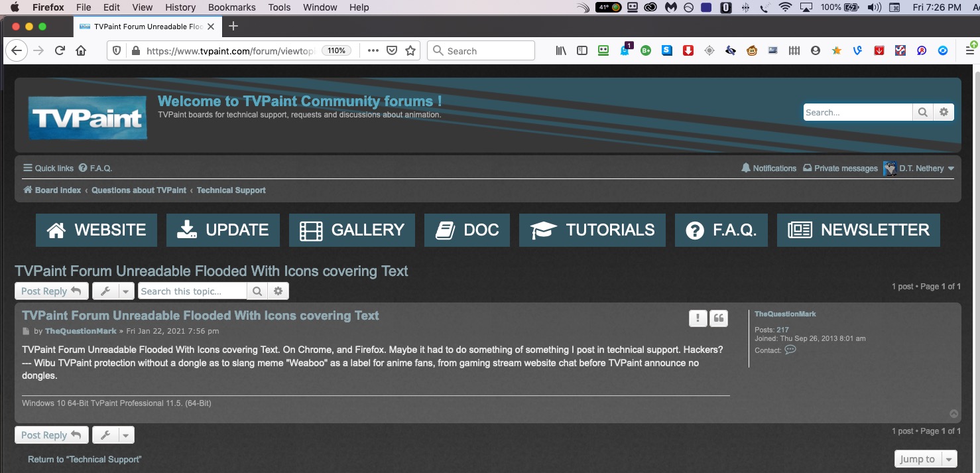Screen dimensions: 980x473
Task: Click the bottom Post Reply button
Action: pos(51,435)
